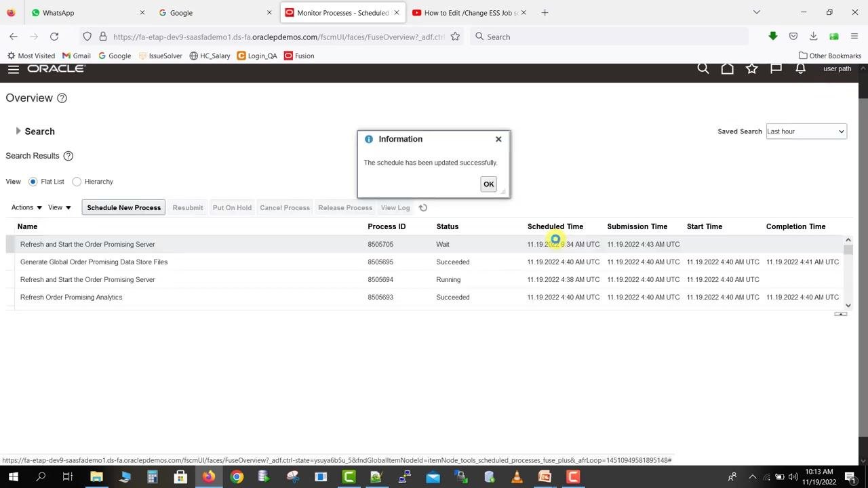Reload the page in Firefox
Image resolution: width=868 pixels, height=488 pixels.
pyautogui.click(x=54, y=37)
